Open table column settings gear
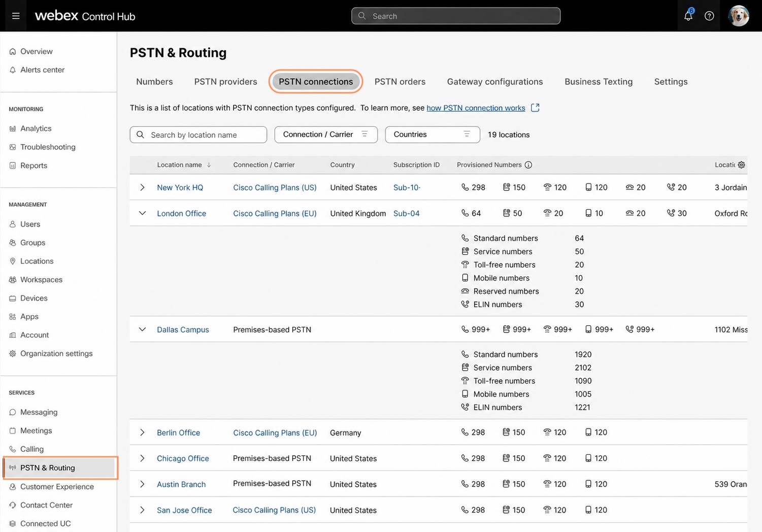The width and height of the screenshot is (762, 532). [x=741, y=165]
